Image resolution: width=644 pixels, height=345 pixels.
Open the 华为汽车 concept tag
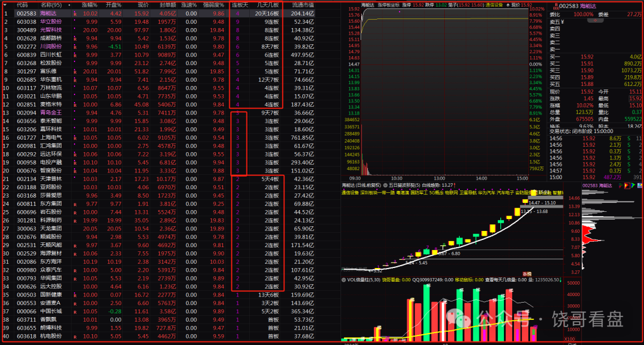[487, 192]
